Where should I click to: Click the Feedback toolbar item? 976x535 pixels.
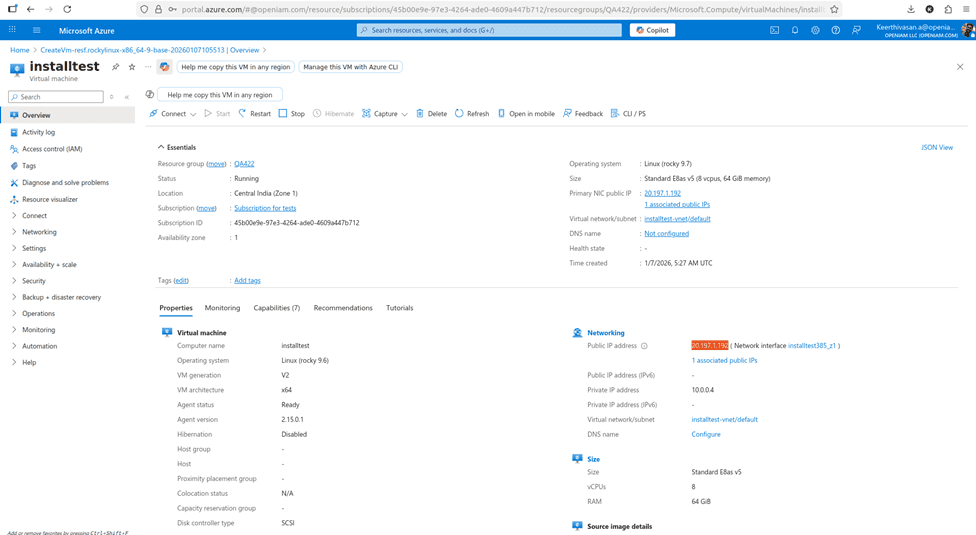[x=583, y=113]
